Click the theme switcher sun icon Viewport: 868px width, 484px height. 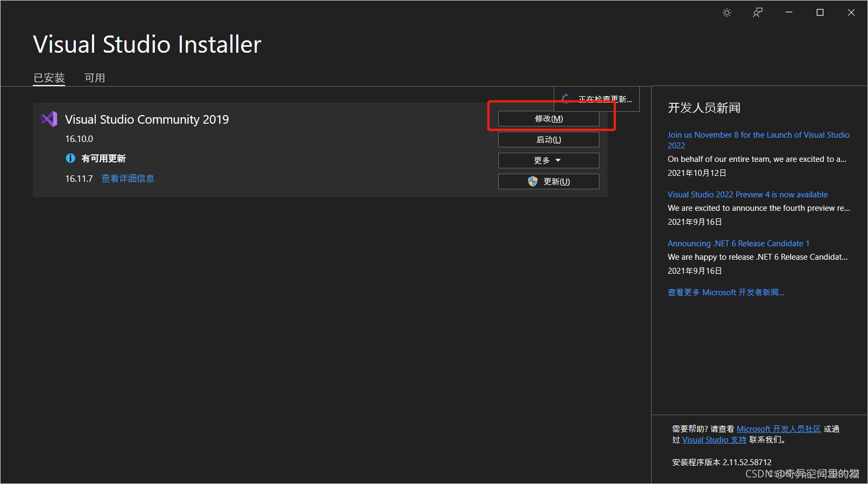[726, 12]
